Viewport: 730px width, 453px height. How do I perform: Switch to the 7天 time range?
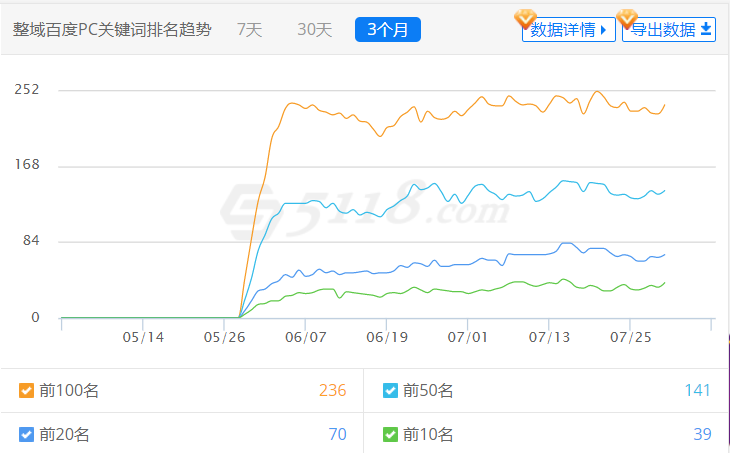[x=250, y=29]
